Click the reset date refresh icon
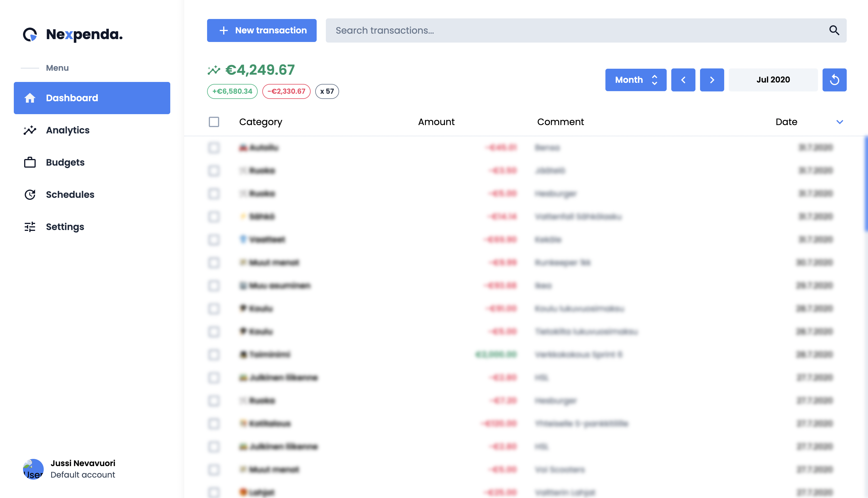The height and width of the screenshot is (498, 868). pos(834,80)
